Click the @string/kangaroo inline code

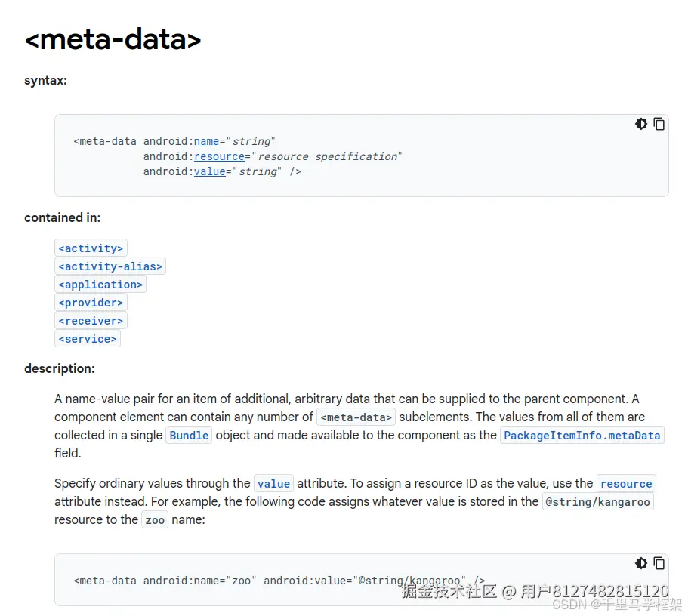(x=597, y=502)
